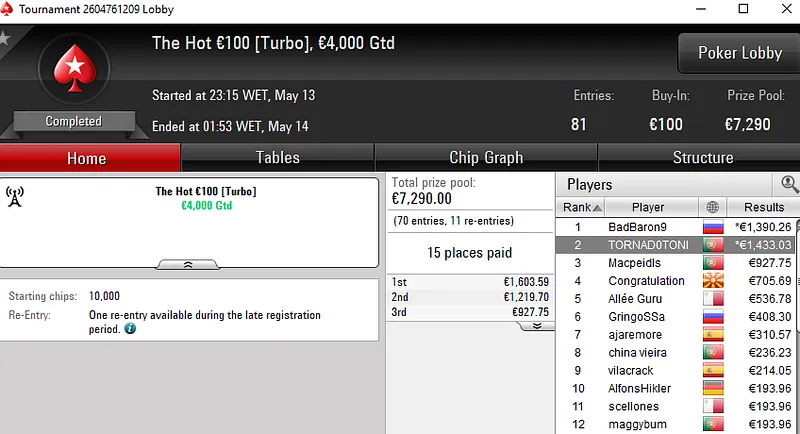Expand the prize payouts list

536,325
